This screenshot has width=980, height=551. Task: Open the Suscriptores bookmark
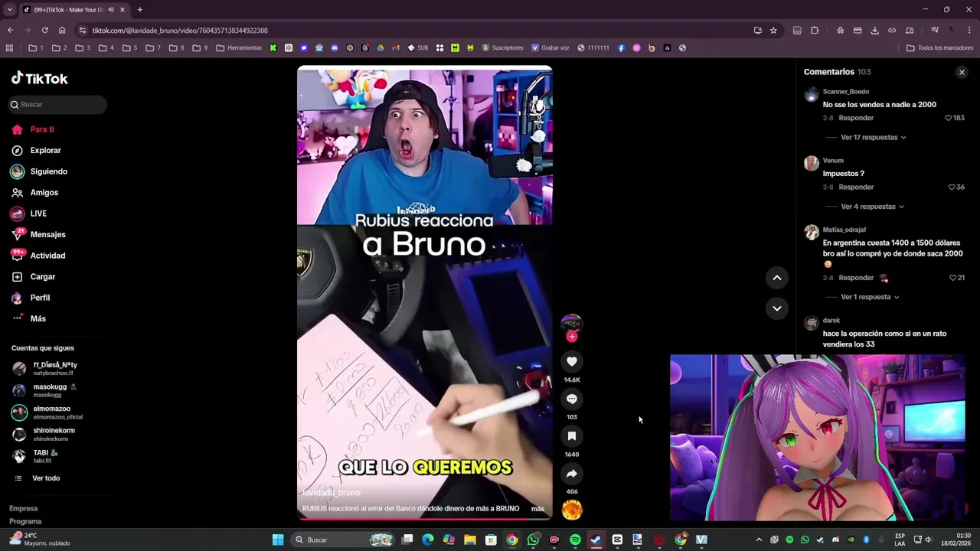pyautogui.click(x=502, y=47)
